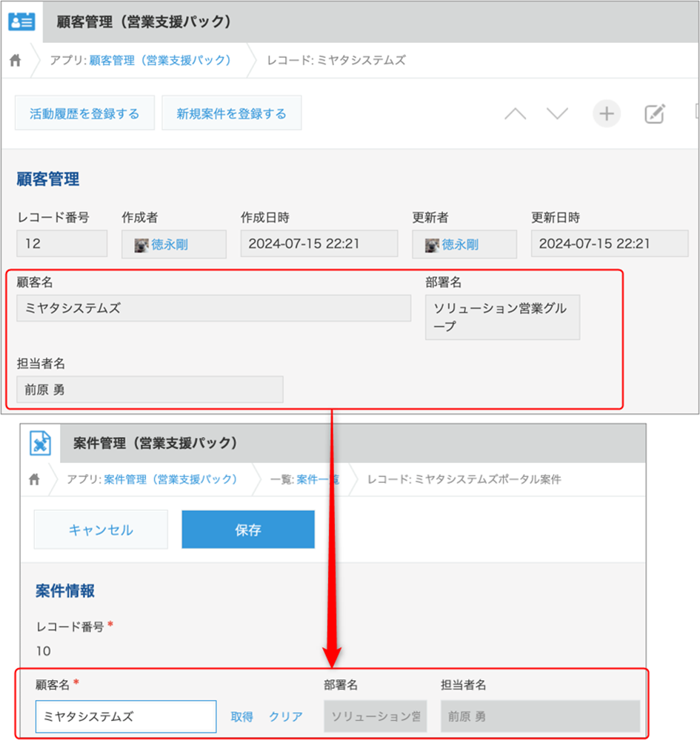This screenshot has width=700, height=743.
Task: Click the 顧客名 input field with ミヤタシステムズ
Action: tap(126, 716)
